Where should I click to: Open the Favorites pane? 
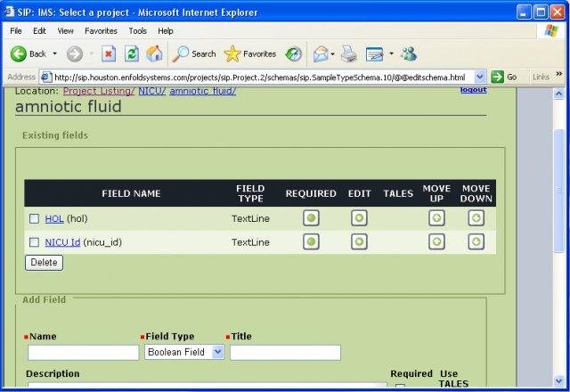point(250,54)
